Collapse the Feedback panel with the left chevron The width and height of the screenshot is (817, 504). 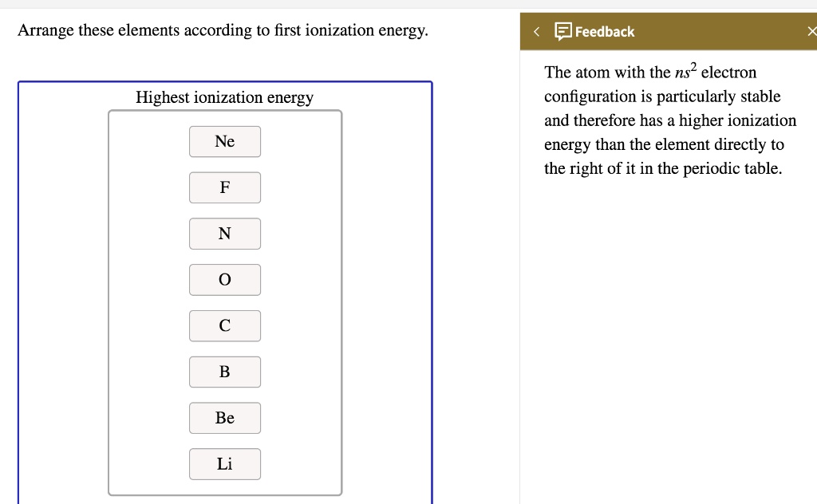pos(536,31)
